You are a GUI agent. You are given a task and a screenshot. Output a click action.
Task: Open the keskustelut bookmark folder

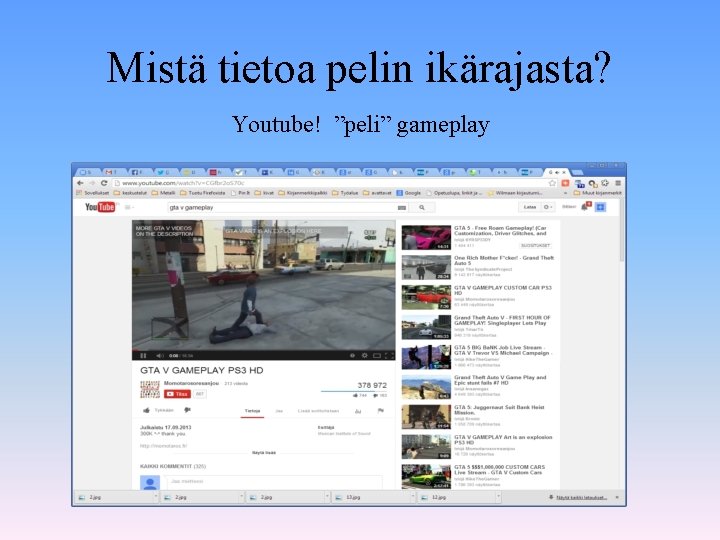[x=130, y=193]
